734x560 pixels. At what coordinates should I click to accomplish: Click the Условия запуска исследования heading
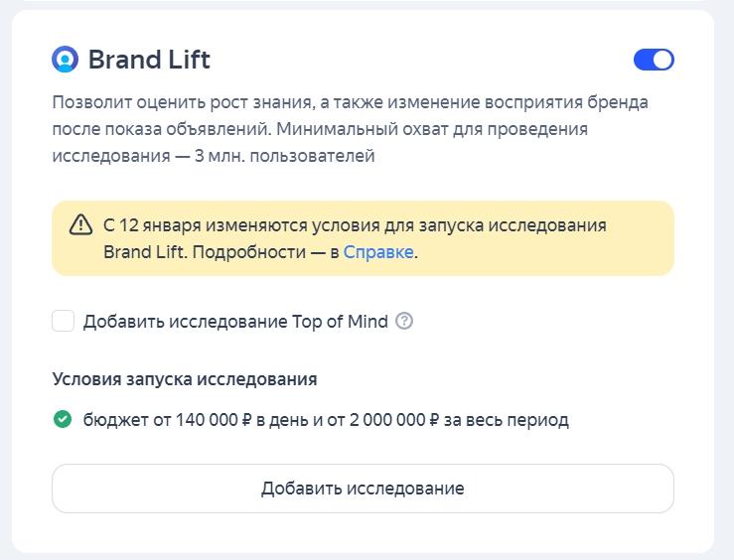pos(185,379)
